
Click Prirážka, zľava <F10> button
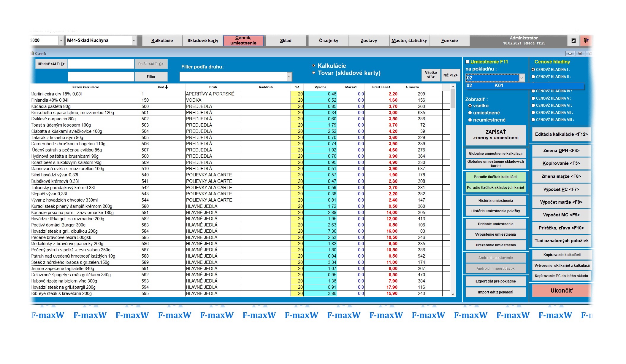coord(561,228)
